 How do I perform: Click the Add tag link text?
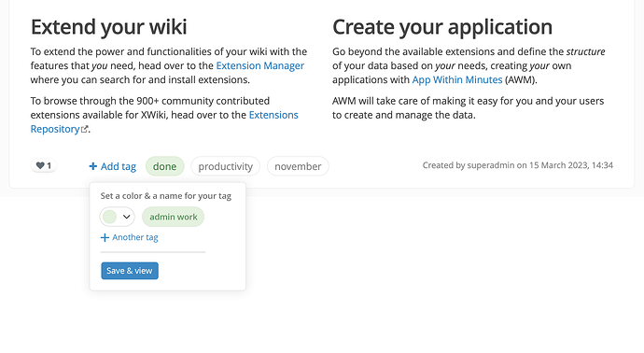119,166
